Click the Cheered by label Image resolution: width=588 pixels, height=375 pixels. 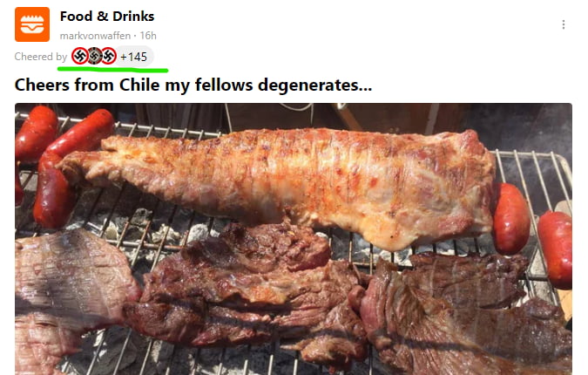point(40,57)
